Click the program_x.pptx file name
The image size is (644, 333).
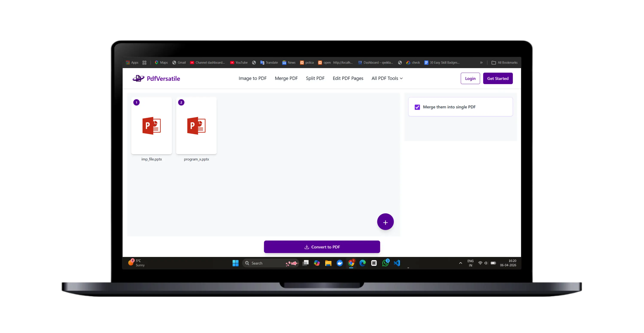click(x=196, y=159)
